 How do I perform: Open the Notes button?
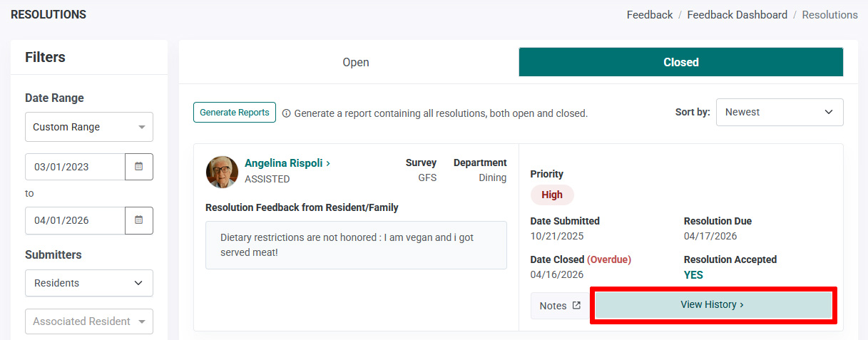pyautogui.click(x=561, y=306)
